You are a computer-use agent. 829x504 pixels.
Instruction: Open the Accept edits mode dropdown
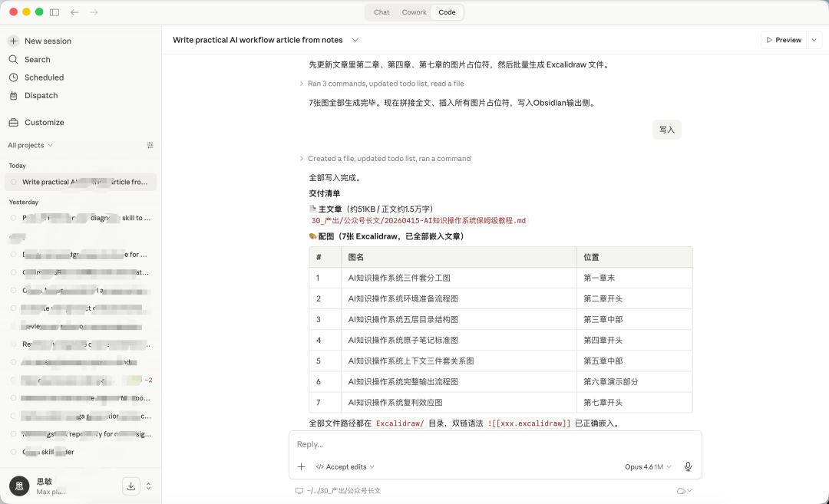pyautogui.click(x=345, y=467)
